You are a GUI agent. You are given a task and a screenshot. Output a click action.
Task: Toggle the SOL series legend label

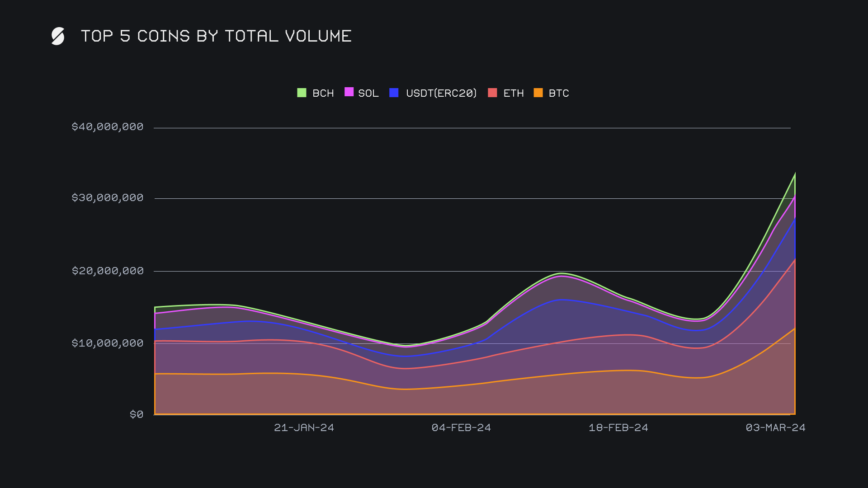coord(368,93)
